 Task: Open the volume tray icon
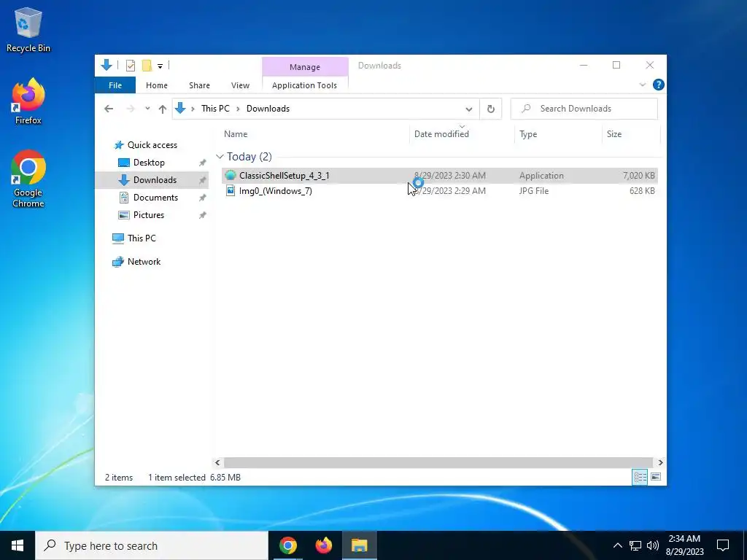point(653,545)
